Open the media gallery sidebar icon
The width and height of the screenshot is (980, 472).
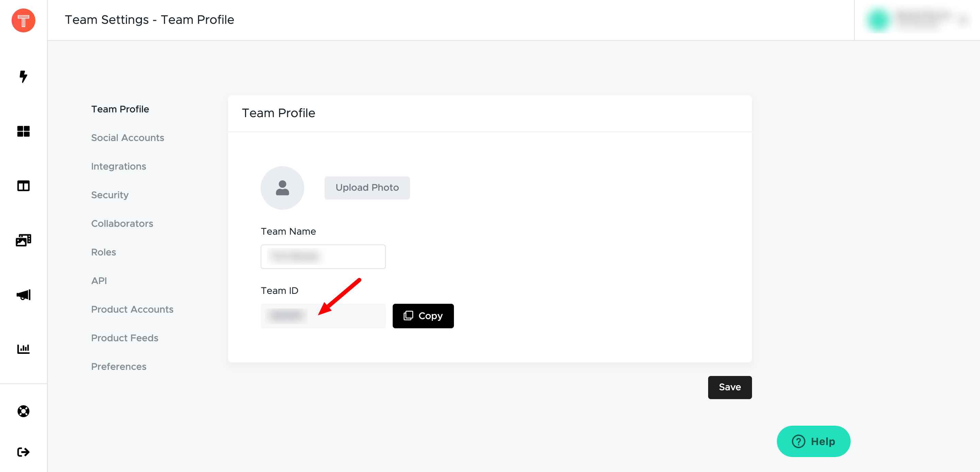(23, 240)
